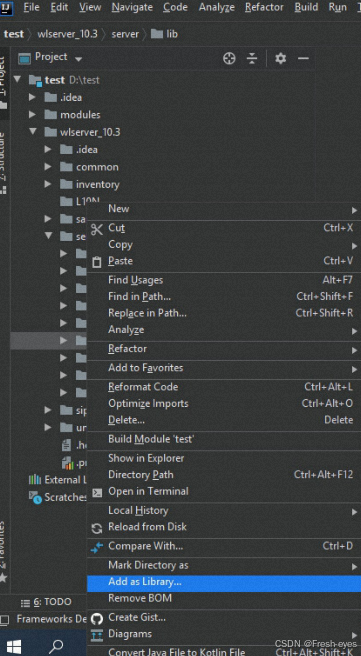
Task: Expand the common folder
Action: point(48,167)
